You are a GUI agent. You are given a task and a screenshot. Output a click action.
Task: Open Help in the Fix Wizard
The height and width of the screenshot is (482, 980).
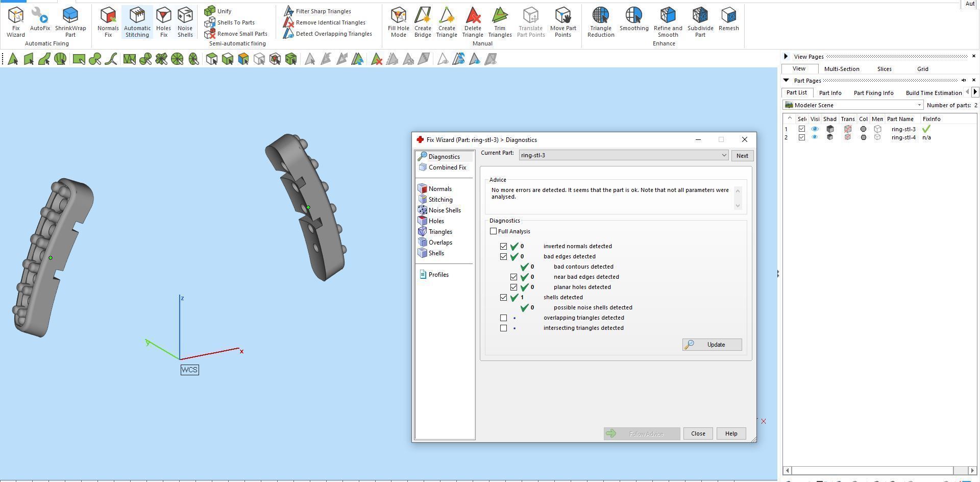coord(731,433)
